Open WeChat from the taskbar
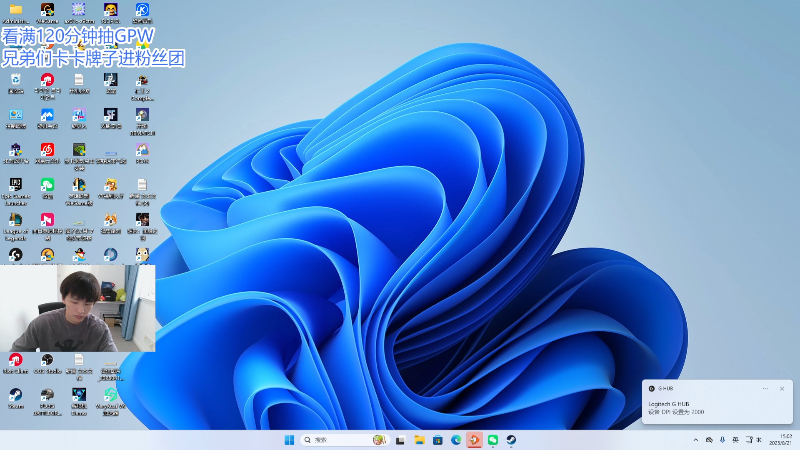Screen dimensions: 800x450 493,440
